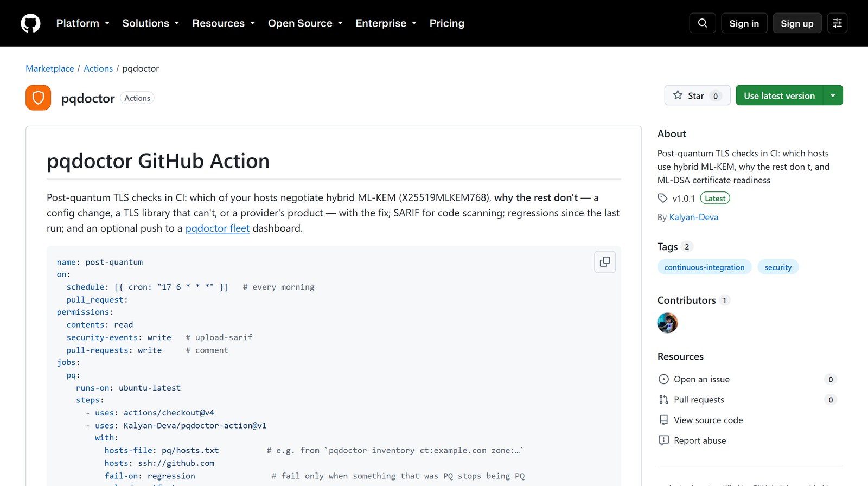This screenshot has width=868, height=486.
Task: Open the version dropdown arrow
Action: click(x=833, y=95)
